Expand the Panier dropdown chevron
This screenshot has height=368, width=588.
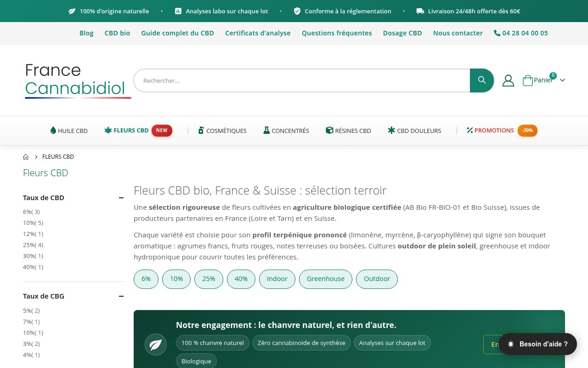coord(562,80)
